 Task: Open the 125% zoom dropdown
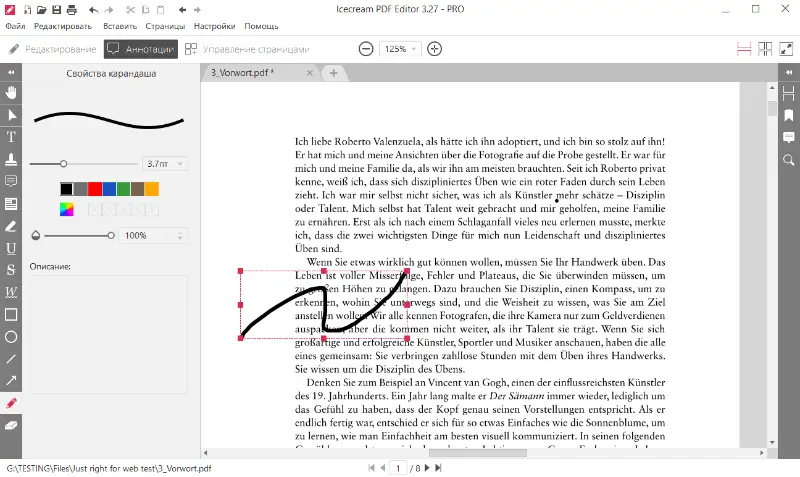tap(401, 49)
